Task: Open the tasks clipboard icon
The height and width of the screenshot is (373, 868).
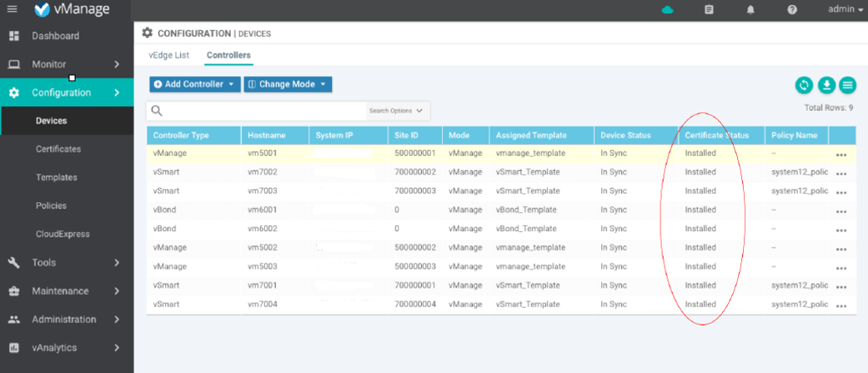Action: point(709,10)
